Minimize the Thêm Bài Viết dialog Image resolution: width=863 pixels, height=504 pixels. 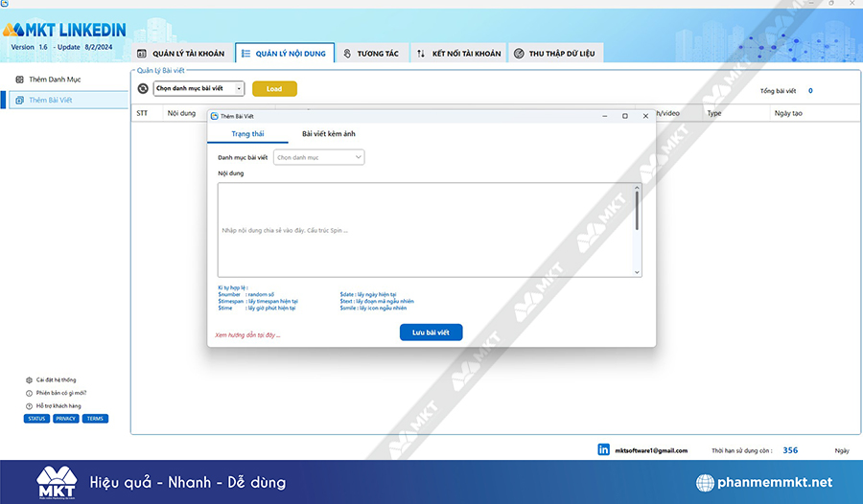coord(605,116)
